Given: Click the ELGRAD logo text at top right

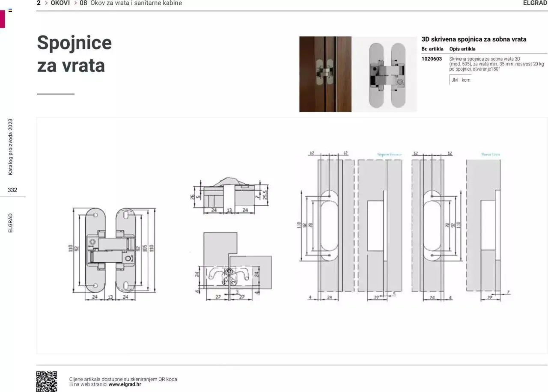Looking at the screenshot, I should (535, 3).
